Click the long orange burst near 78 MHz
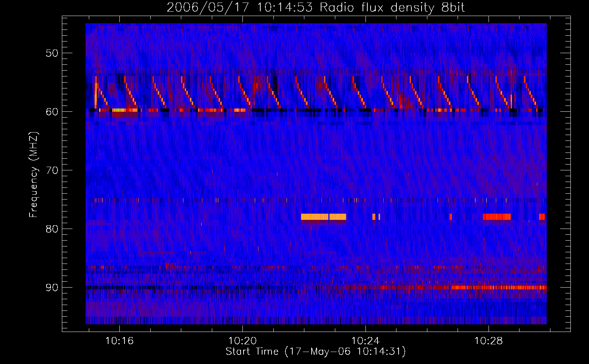 click(x=324, y=217)
